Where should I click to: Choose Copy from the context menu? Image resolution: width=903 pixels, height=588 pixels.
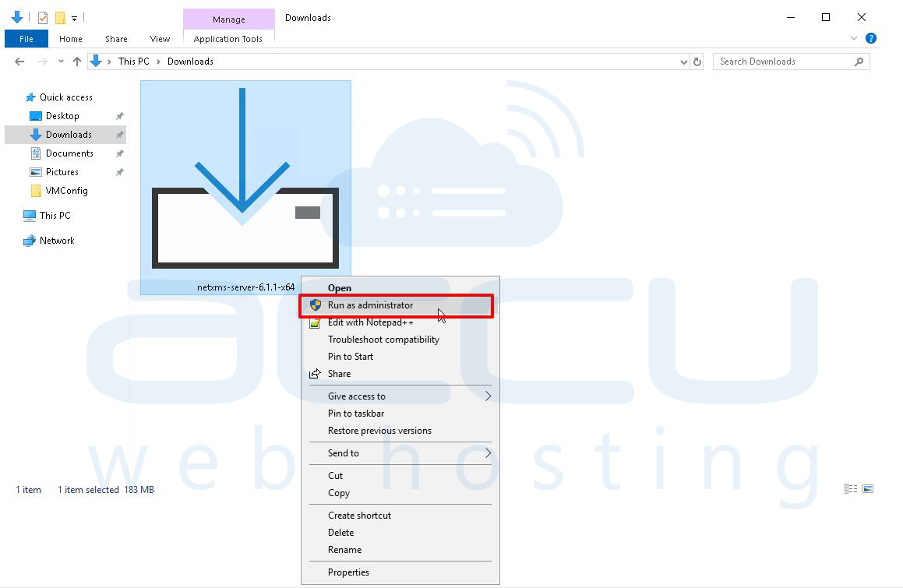pyautogui.click(x=400, y=493)
